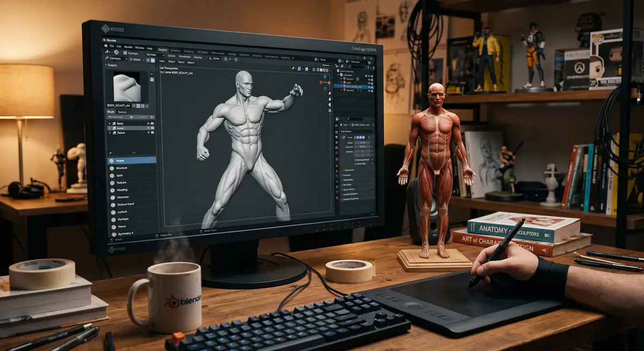This screenshot has width=644, height=351.
Task: Toggle the fake user shield icon
Action: [138, 106]
